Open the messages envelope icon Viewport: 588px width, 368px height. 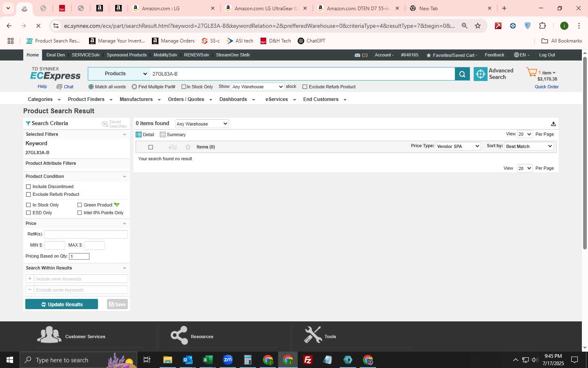(x=357, y=55)
